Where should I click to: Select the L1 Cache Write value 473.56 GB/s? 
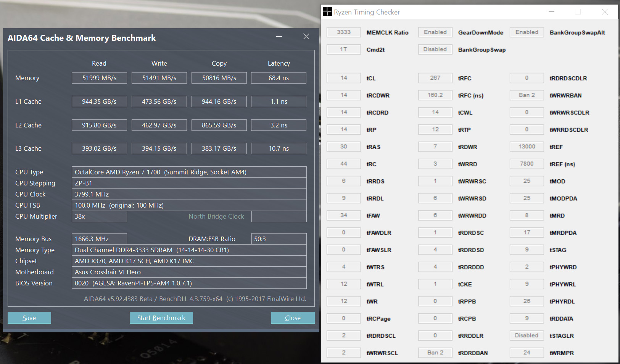(159, 101)
